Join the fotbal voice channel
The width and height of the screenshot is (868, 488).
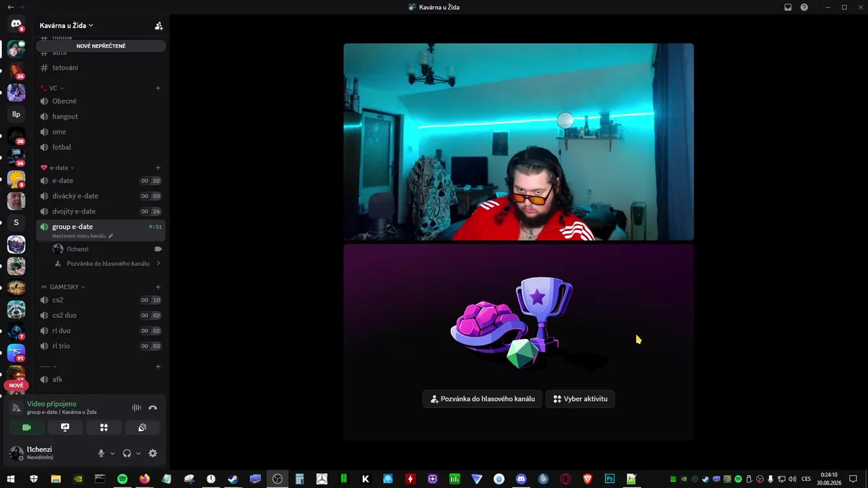tap(101, 147)
